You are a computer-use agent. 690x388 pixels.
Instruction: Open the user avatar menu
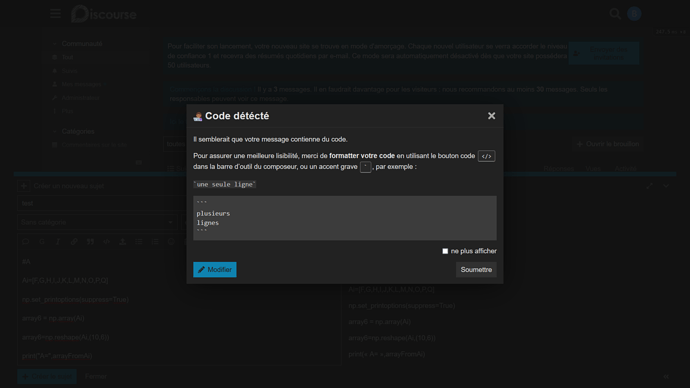(x=634, y=14)
